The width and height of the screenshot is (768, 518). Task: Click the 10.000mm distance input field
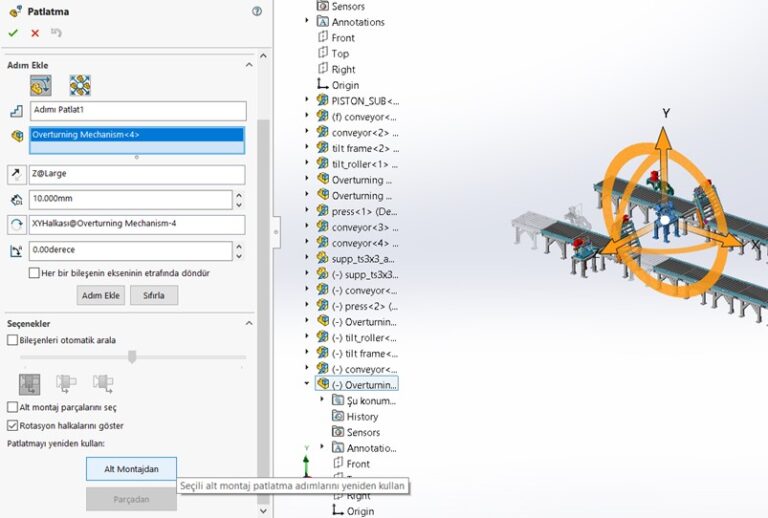pos(137,199)
